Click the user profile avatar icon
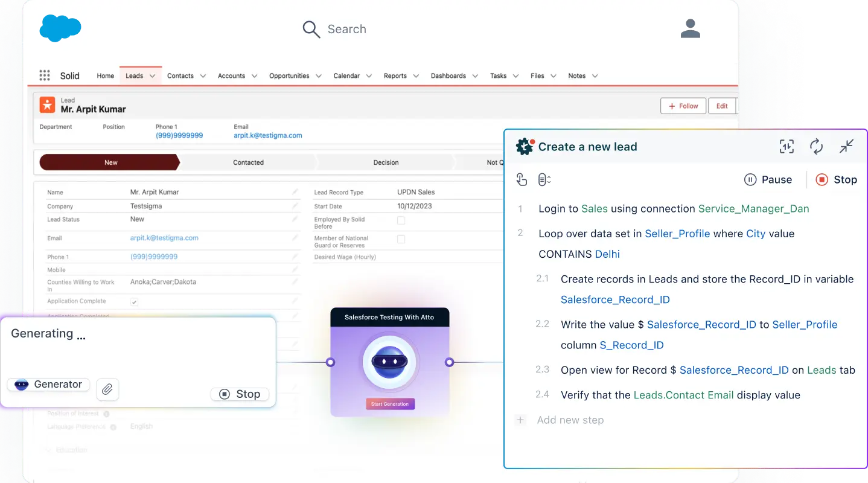Image resolution: width=868 pixels, height=483 pixels. tap(690, 28)
